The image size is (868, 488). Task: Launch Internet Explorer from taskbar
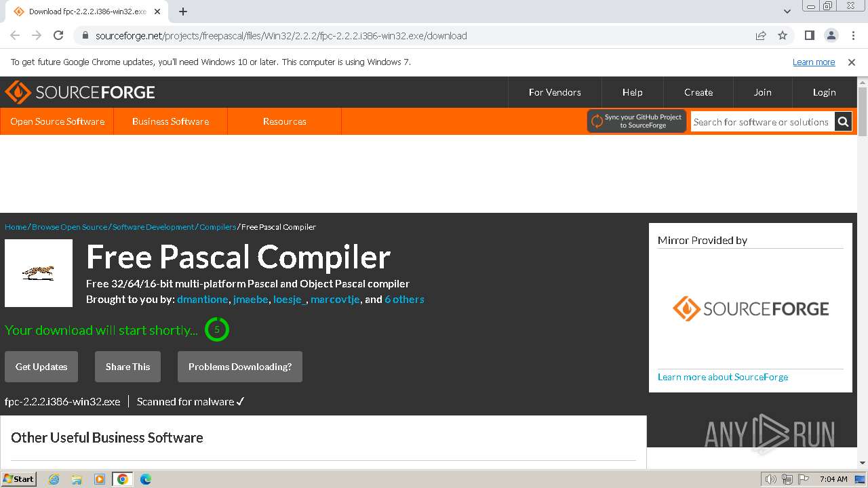pos(54,479)
